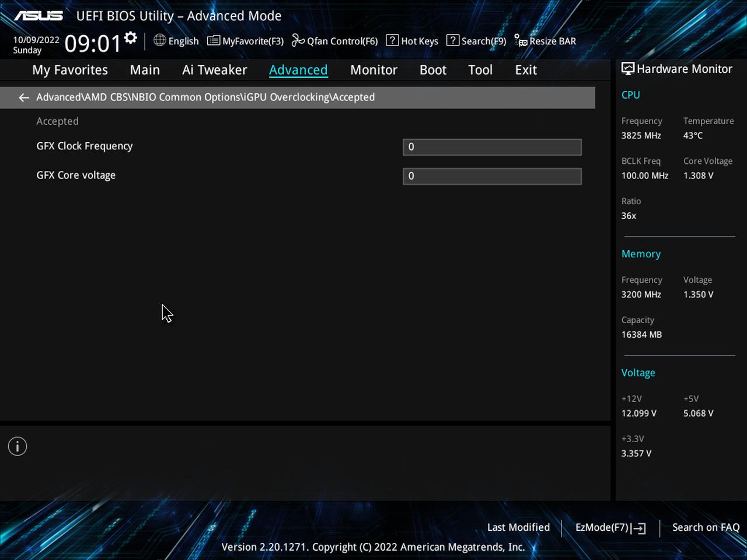Click the info circle icon
747x560 pixels.
[18, 446]
